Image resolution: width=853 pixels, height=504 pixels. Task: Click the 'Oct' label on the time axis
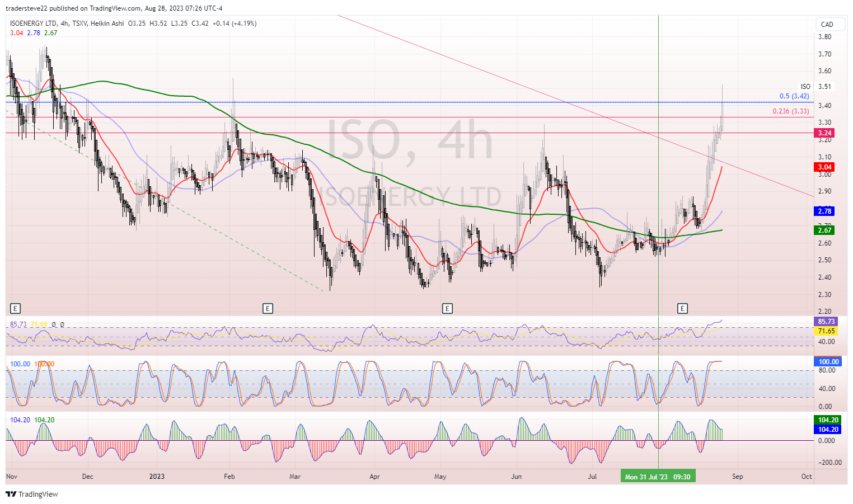pos(807,477)
